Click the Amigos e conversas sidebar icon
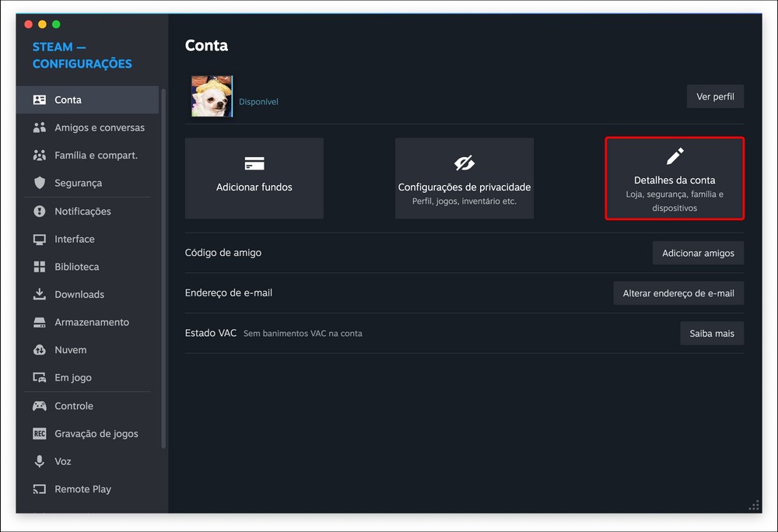 [40, 128]
